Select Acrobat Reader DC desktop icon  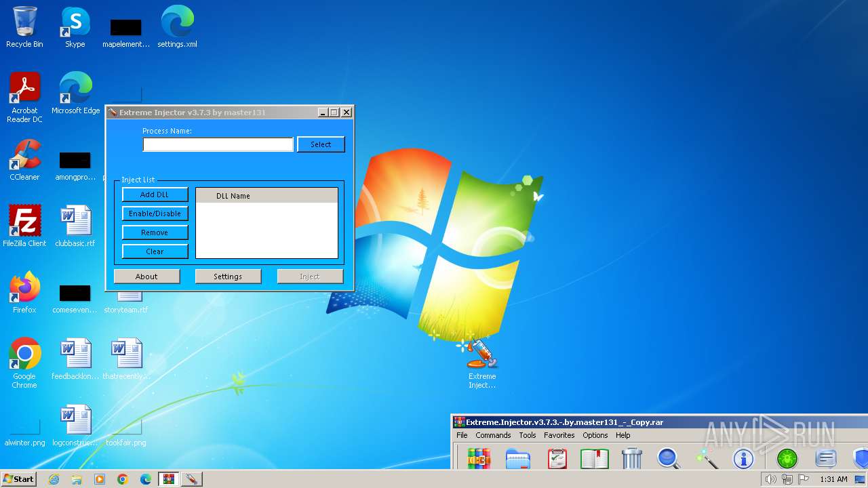24,98
